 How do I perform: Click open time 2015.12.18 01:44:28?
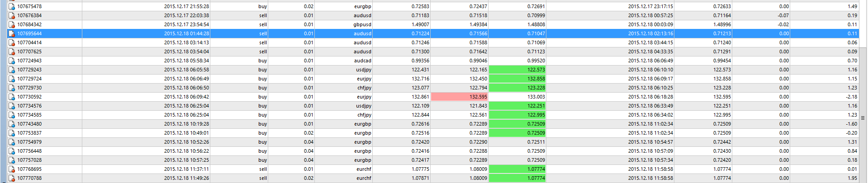(x=186, y=33)
